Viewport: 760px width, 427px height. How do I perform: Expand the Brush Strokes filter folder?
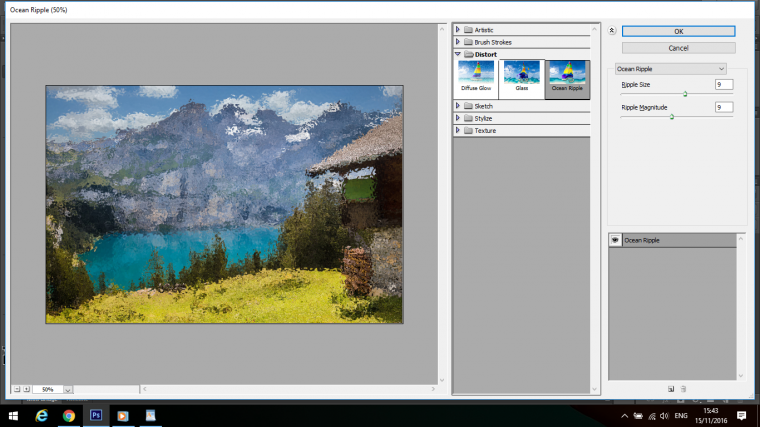(x=458, y=42)
